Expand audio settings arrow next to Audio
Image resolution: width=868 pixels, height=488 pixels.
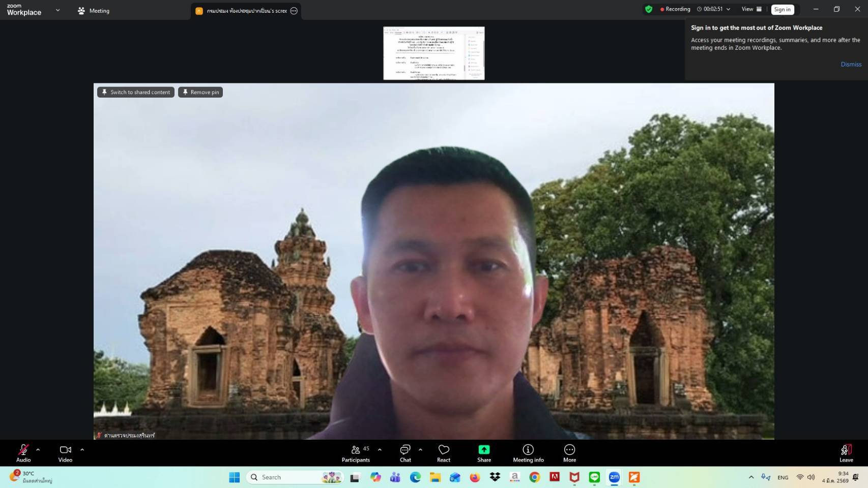[x=38, y=450]
